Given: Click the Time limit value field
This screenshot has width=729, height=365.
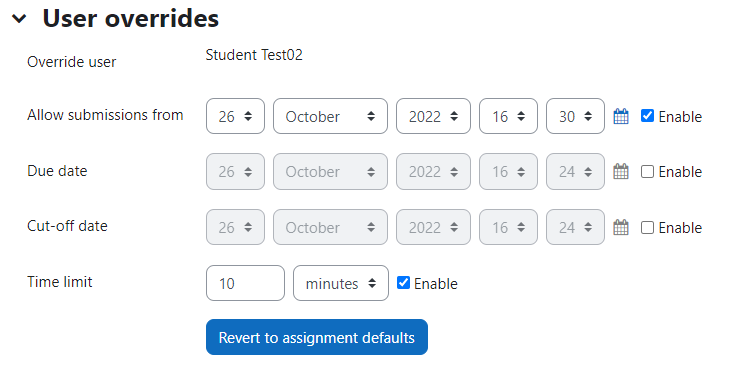Looking at the screenshot, I should [x=245, y=283].
